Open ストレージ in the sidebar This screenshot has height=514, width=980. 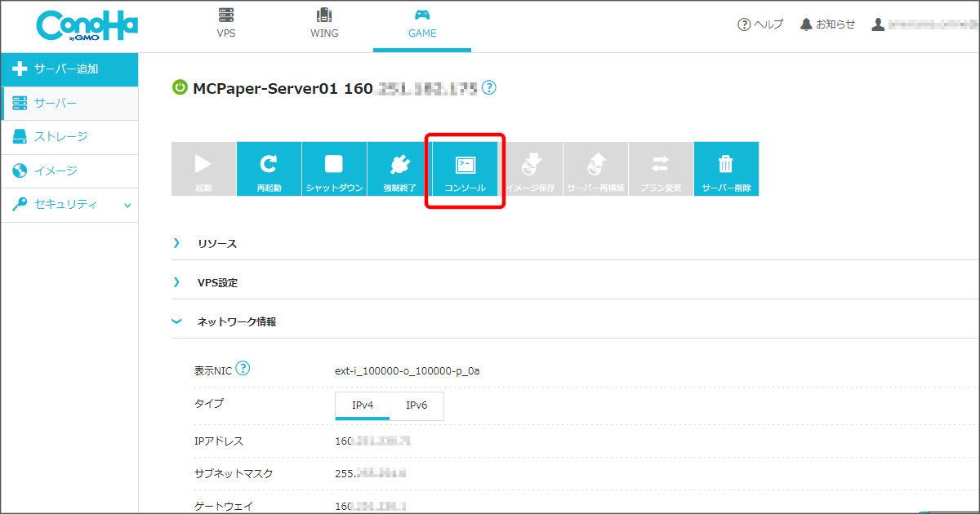[x=69, y=137]
